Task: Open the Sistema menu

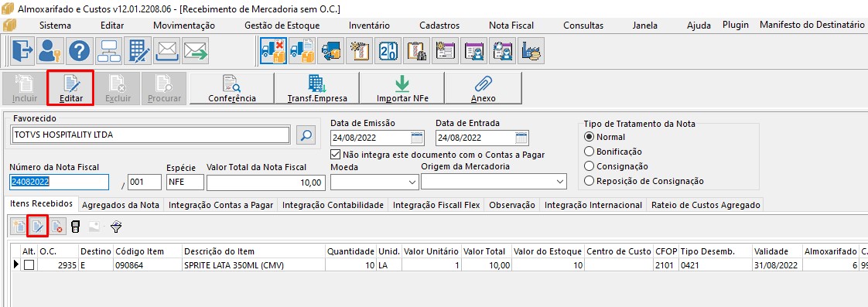Action: point(56,25)
